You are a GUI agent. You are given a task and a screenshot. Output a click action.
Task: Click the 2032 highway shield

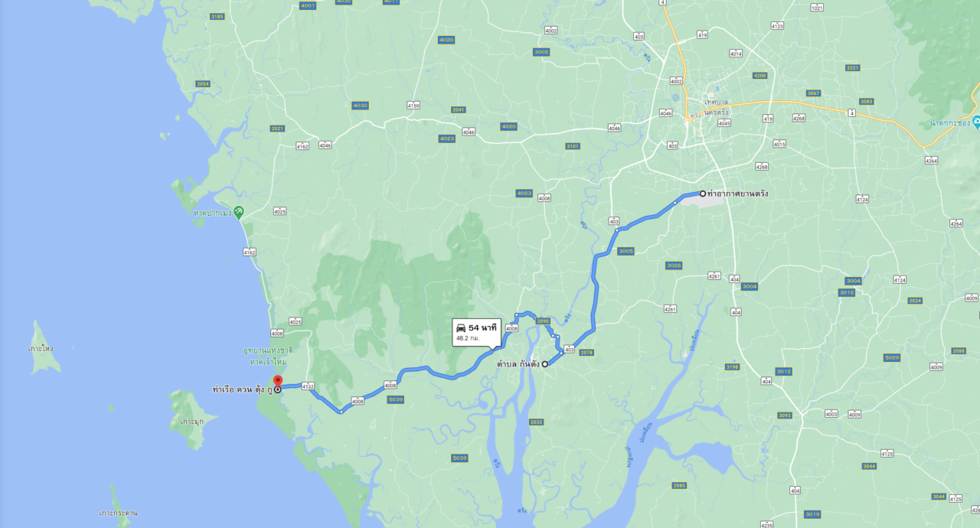tap(536, 422)
